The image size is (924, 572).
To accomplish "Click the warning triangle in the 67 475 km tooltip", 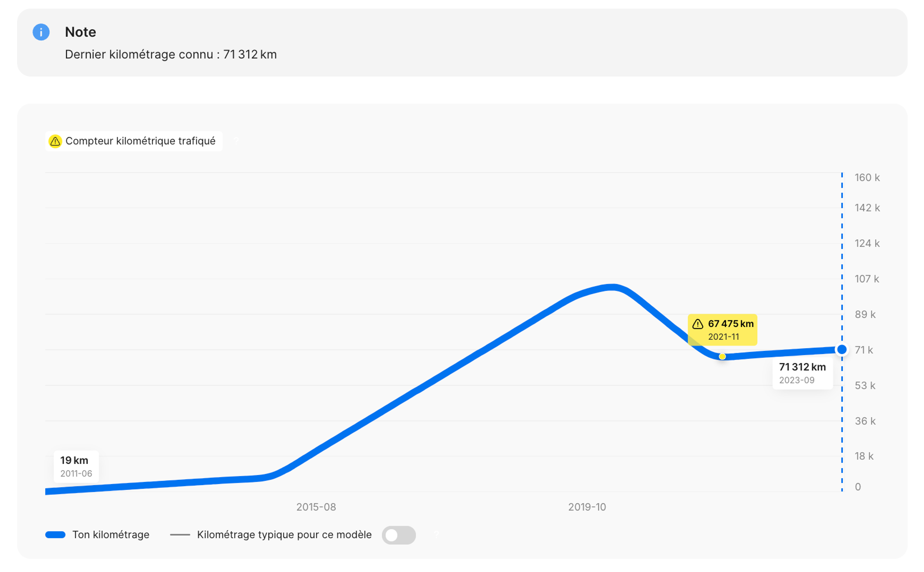I will click(x=698, y=324).
